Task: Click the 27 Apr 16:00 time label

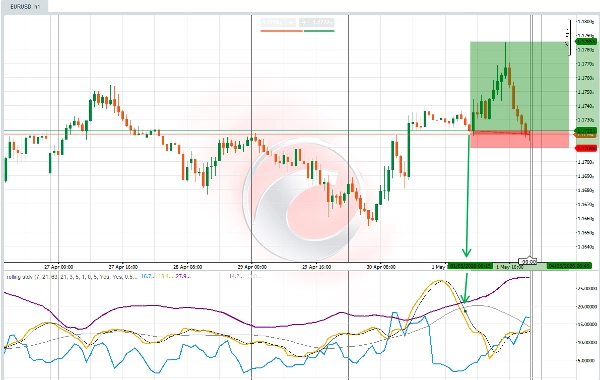Action: coord(123,267)
